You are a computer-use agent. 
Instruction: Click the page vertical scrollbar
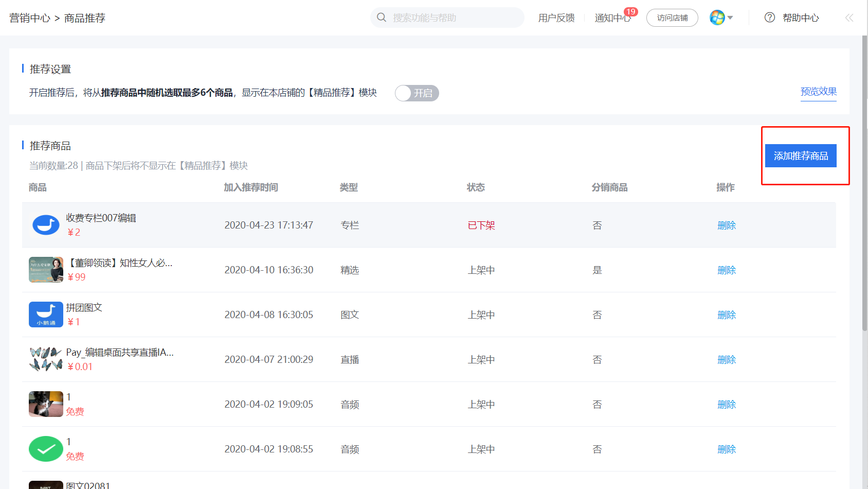tap(865, 183)
